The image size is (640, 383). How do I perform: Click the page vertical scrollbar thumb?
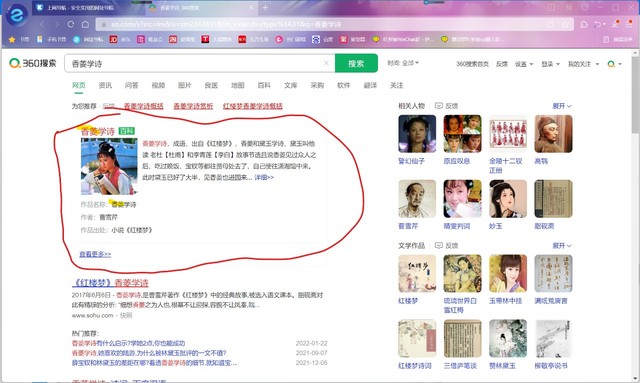point(636,94)
